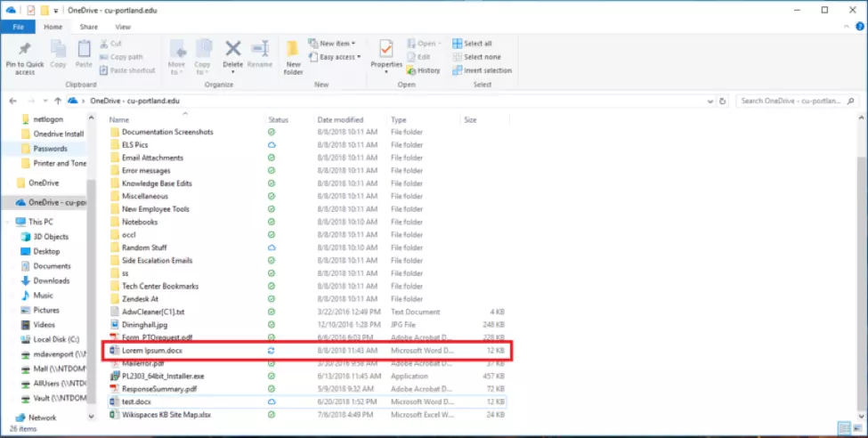Screen dimensions: 868x438
Task: Click the OneDrive cloud title bar icon
Action: click(x=11, y=10)
